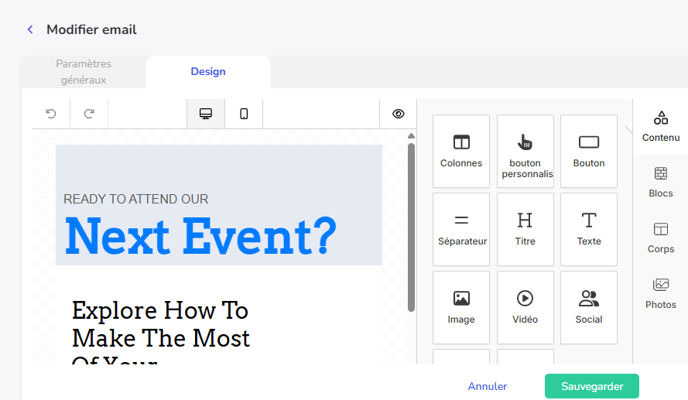Select the bouton personnalisé block

[x=525, y=151]
